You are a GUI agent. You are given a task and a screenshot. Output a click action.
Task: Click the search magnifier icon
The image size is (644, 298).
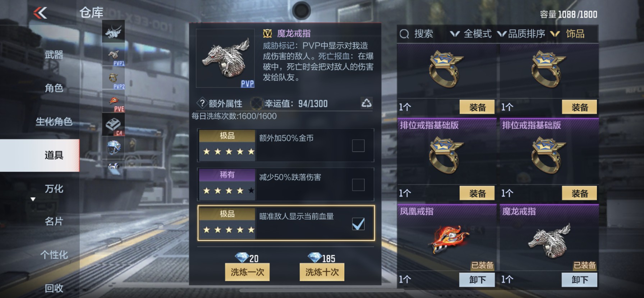pyautogui.click(x=404, y=34)
